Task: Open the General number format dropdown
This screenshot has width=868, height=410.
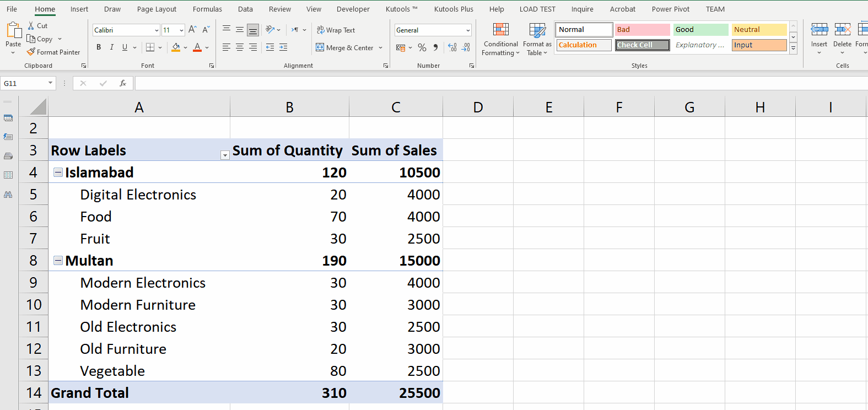Action: [468, 30]
